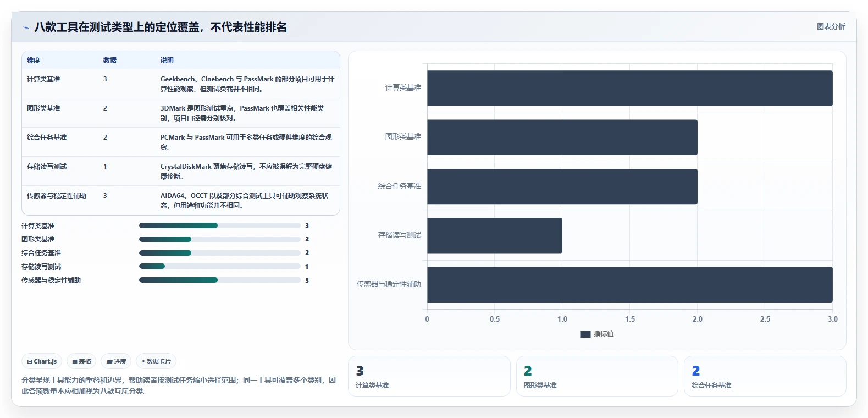Click the 0.5 tick on the chart x-axis
868x418 pixels.
495,319
